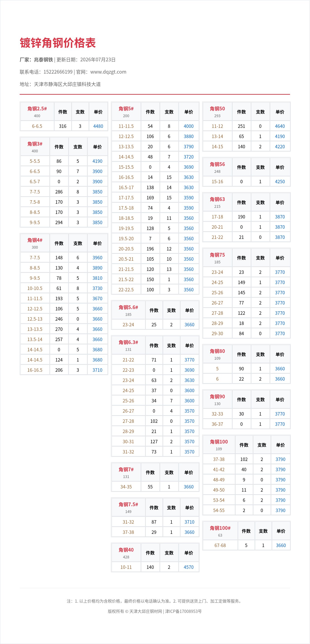This screenshot has height=644, width=310.
Task: Click the 67-68 spec in 角钢100#
Action: (220, 545)
